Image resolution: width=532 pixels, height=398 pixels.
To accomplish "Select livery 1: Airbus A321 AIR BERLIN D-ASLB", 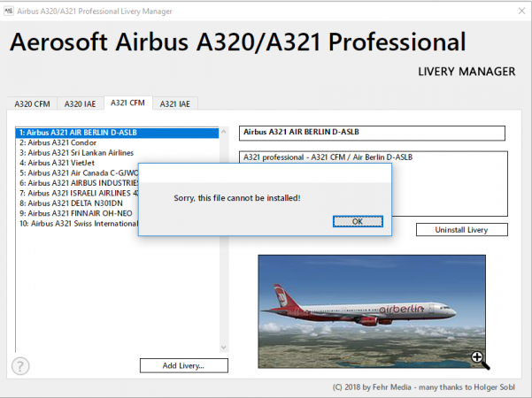I will click(x=117, y=133).
